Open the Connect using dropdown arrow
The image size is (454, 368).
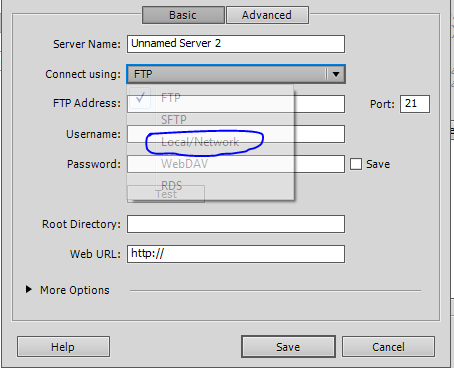[x=336, y=74]
